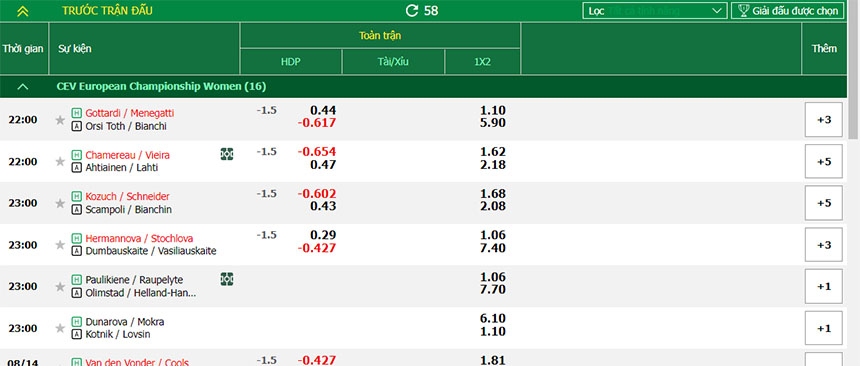This screenshot has height=366, width=860.
Task: Open Gottardi / Menegatti team name link
Action: point(130,113)
